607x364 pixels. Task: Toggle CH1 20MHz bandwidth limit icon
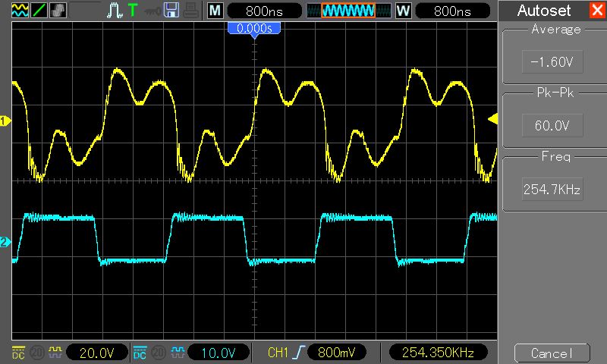(36, 352)
